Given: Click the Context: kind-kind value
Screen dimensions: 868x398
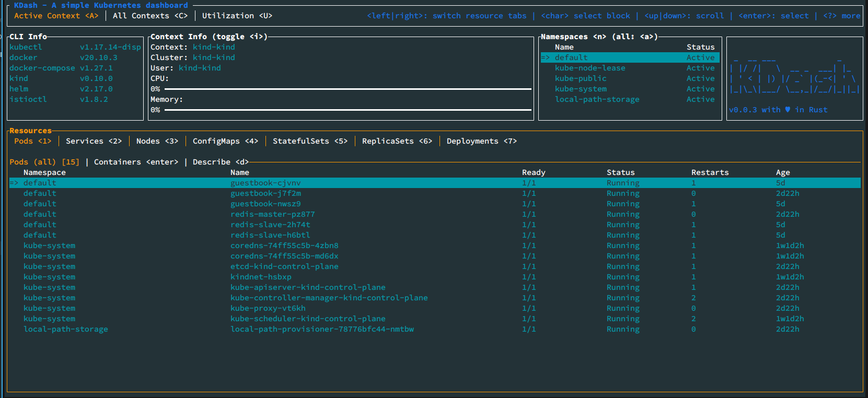Looking at the screenshot, I should (214, 47).
